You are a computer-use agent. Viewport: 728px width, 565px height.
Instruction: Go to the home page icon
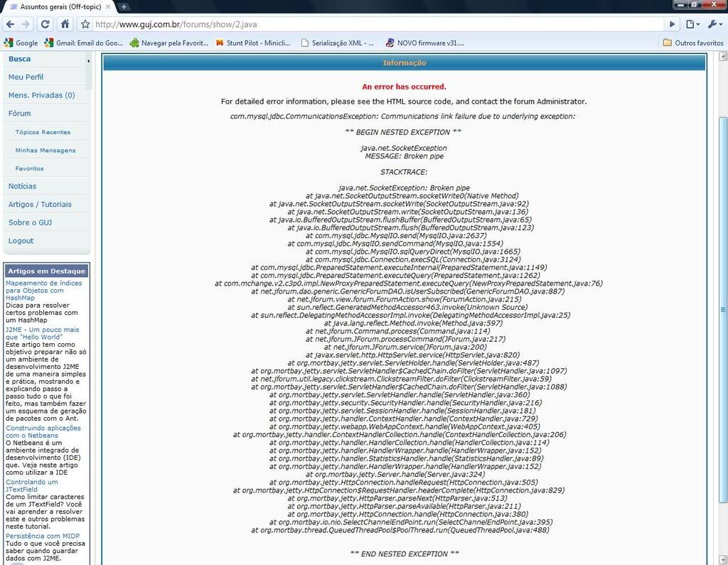(65, 24)
